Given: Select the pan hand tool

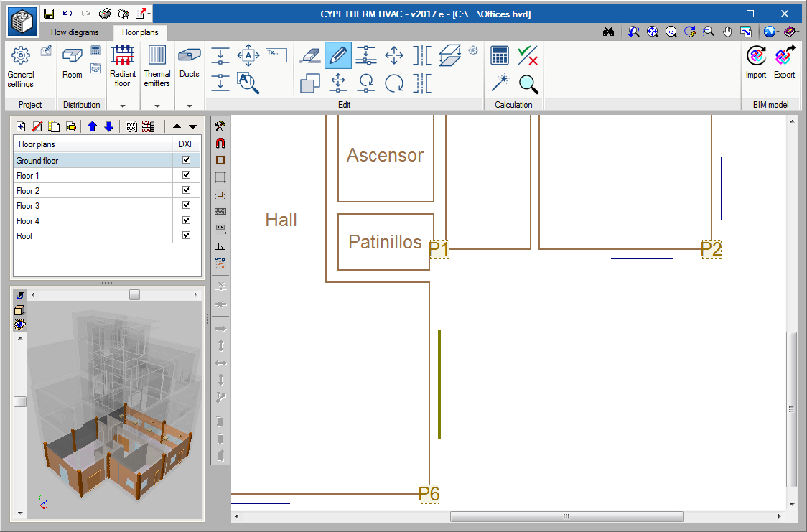Looking at the screenshot, I should [x=727, y=32].
